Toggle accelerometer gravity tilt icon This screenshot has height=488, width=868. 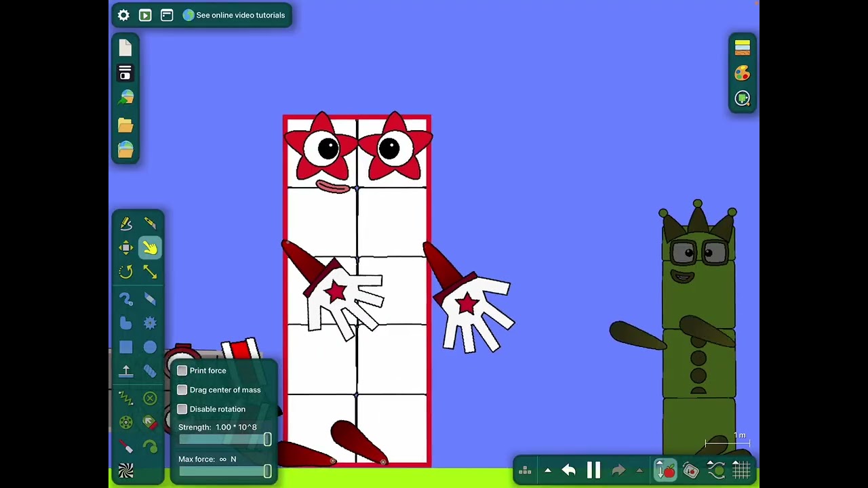pyautogui.click(x=690, y=470)
